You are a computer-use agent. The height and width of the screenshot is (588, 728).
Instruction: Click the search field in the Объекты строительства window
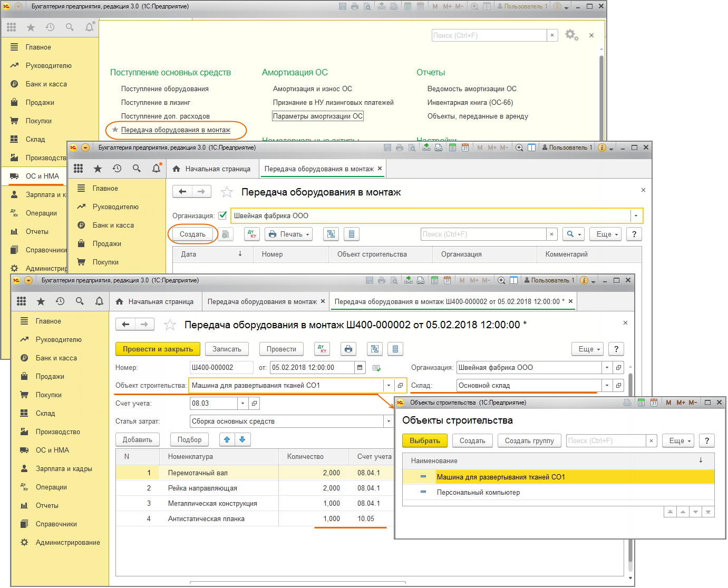tap(606, 441)
